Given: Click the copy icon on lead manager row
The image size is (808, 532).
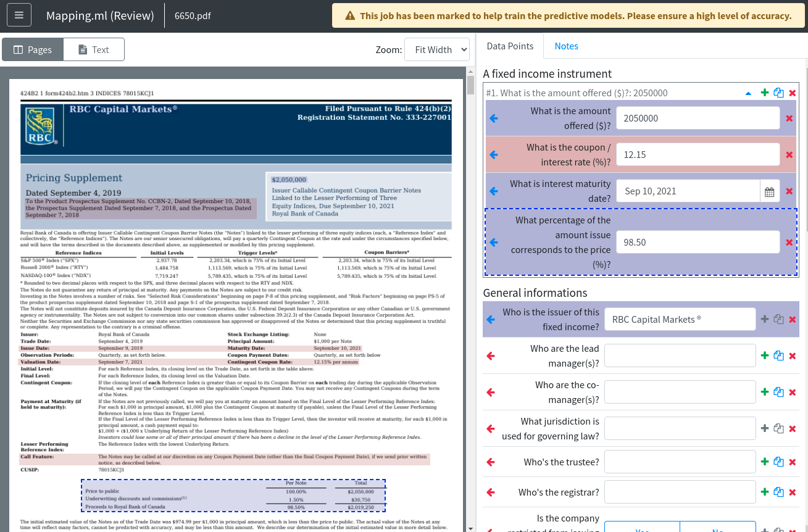Looking at the screenshot, I should pos(779,355).
